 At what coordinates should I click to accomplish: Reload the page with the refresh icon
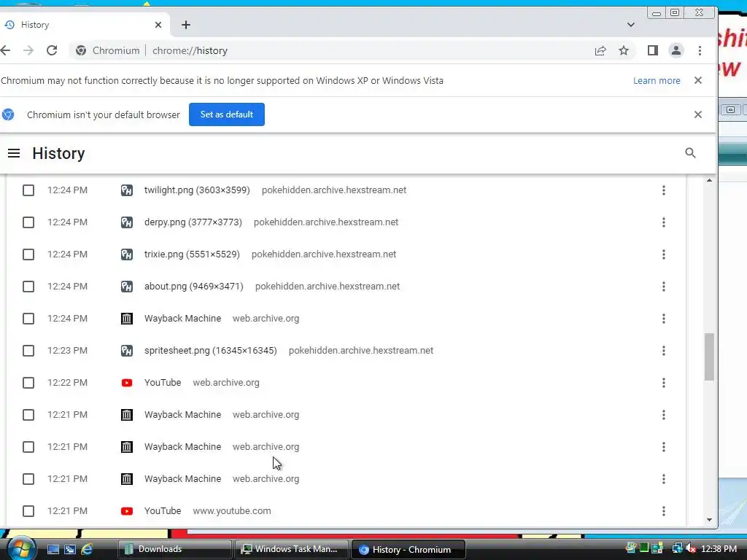coord(52,50)
